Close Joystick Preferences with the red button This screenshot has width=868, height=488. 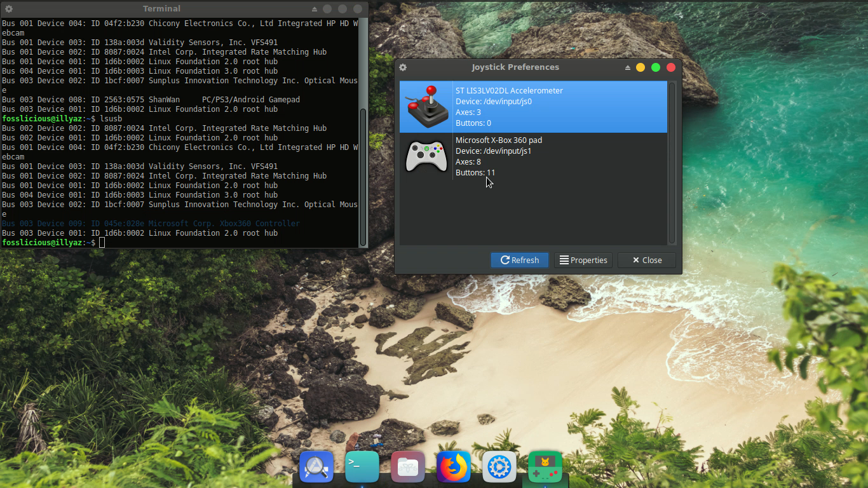pos(671,67)
